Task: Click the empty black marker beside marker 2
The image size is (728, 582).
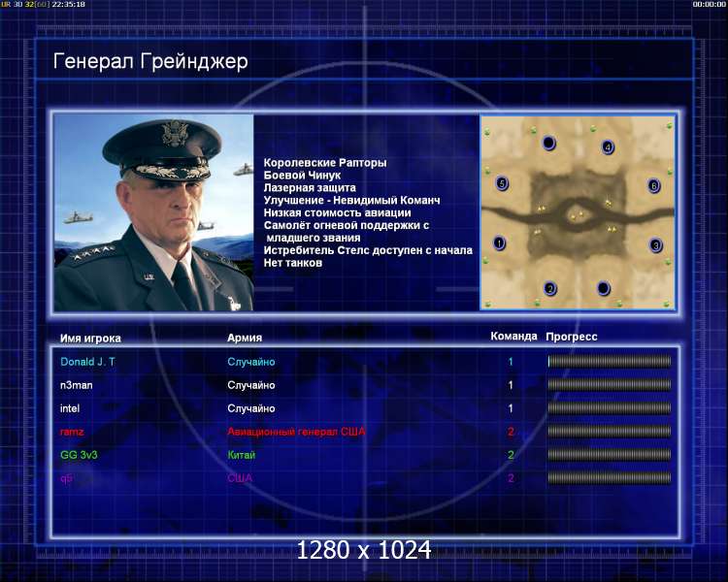Action: coord(603,288)
